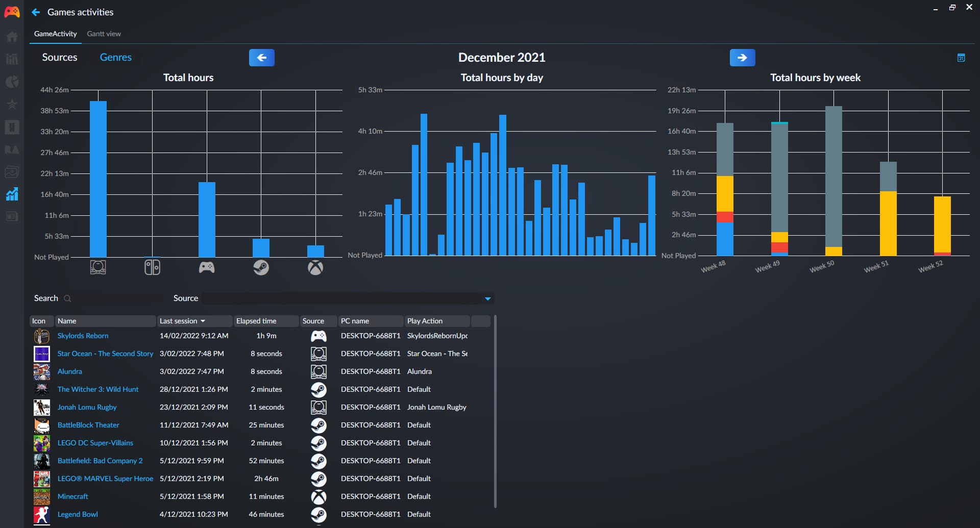This screenshot has width=980, height=528.
Task: Click the Home icon in the sidebar
Action: pos(12,37)
